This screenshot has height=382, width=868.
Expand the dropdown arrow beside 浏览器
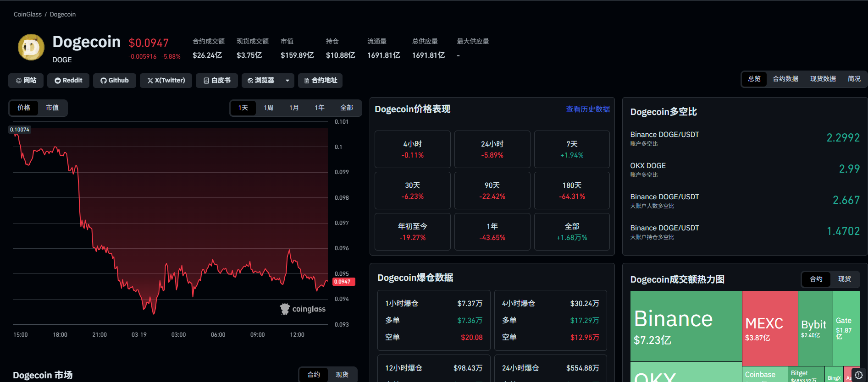coord(287,81)
